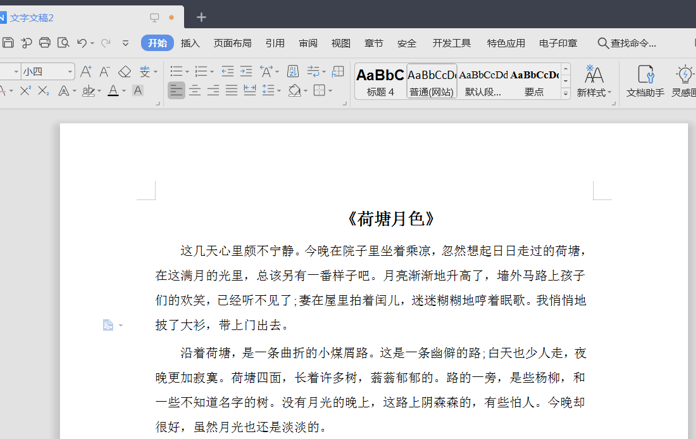Open the 插入 tab

pos(190,43)
